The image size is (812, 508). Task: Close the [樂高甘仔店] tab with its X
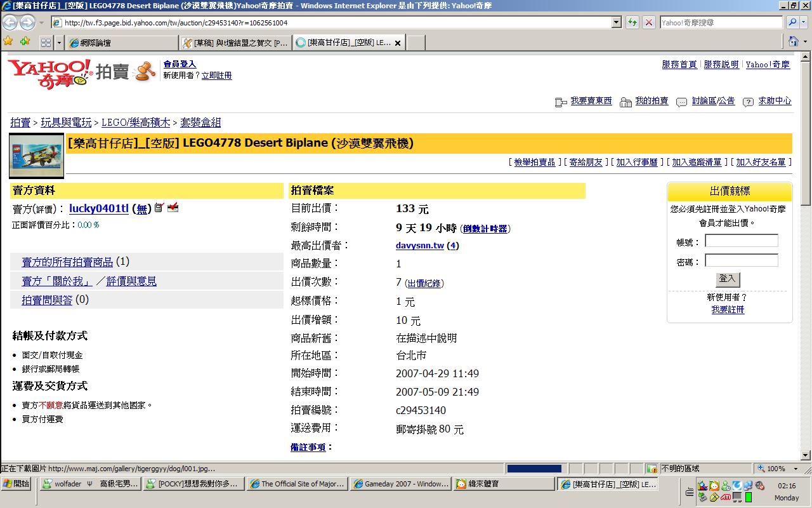(x=398, y=43)
